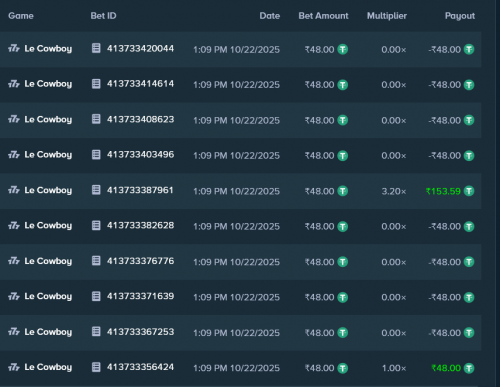Screen dimensions: 500x387
Task: Click slot game icon in row 413733420044
Action: tap(14, 49)
